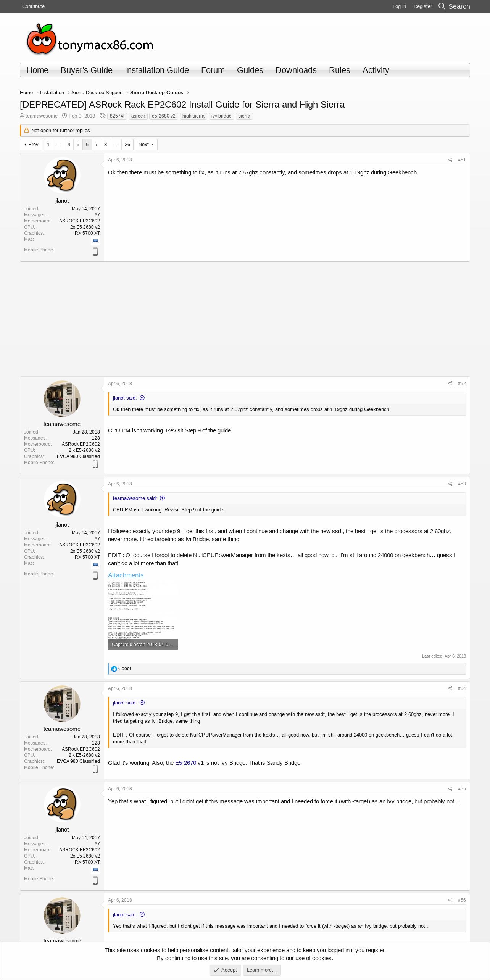Share post #53 via share icon

pos(450,484)
